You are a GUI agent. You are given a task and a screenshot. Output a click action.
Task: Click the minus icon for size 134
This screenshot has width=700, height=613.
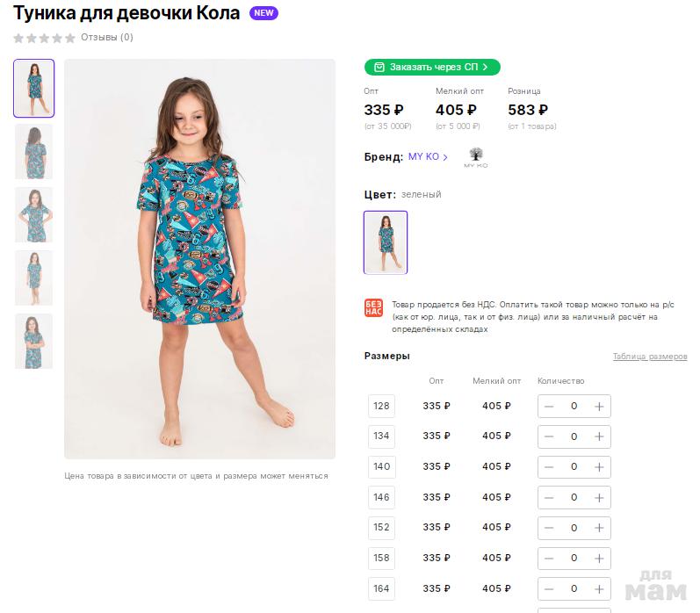[549, 436]
